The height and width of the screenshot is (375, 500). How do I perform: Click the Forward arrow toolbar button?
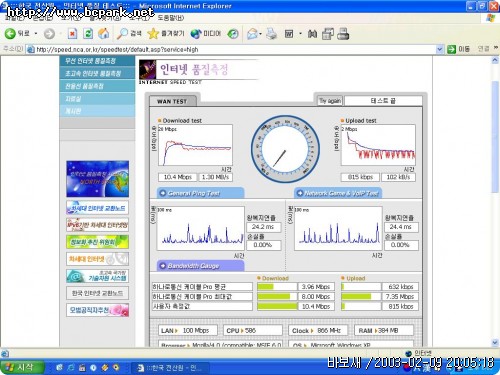49,34
